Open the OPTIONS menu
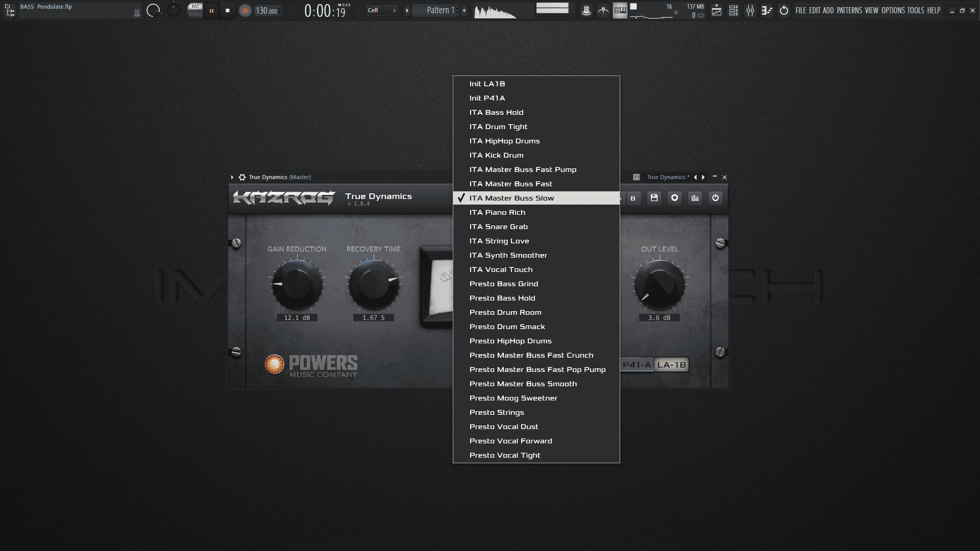 pyautogui.click(x=893, y=10)
